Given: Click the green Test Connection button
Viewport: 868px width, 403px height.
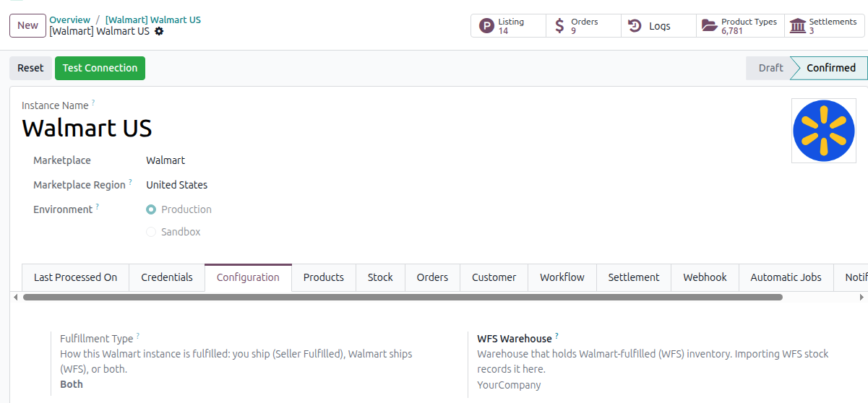Looking at the screenshot, I should click(x=100, y=68).
